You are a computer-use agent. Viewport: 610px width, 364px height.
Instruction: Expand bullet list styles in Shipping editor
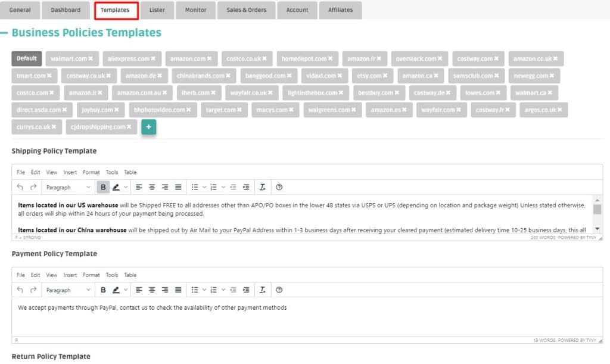point(204,187)
